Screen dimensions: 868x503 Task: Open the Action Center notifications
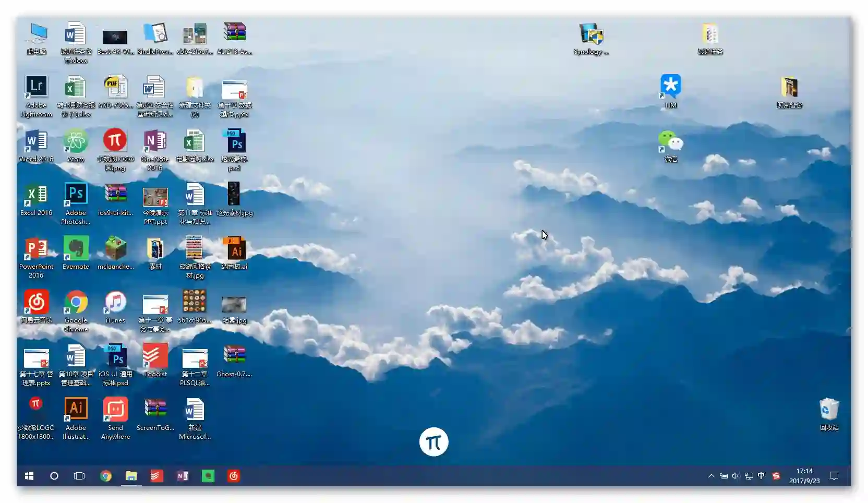tap(834, 476)
